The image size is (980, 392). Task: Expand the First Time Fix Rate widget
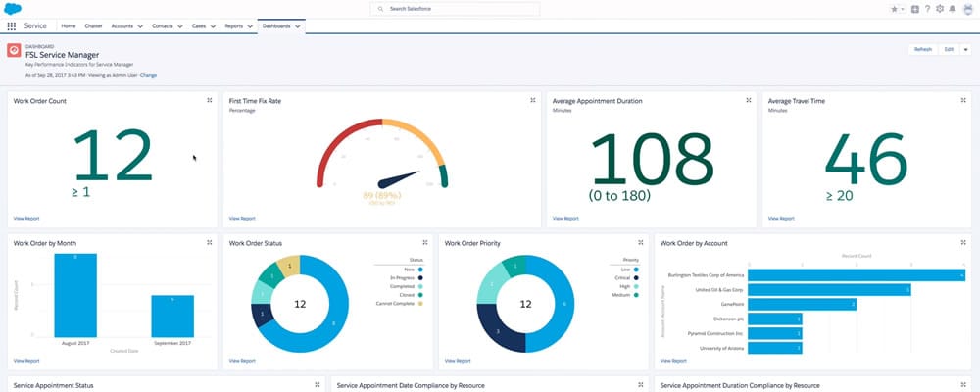pyautogui.click(x=533, y=100)
